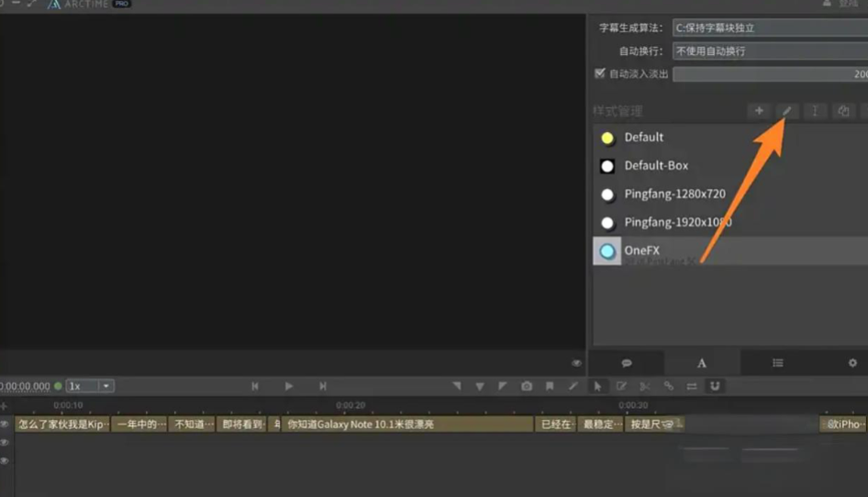Open the 自动换行 dropdown
Image resolution: width=868 pixels, height=497 pixels.
769,51
